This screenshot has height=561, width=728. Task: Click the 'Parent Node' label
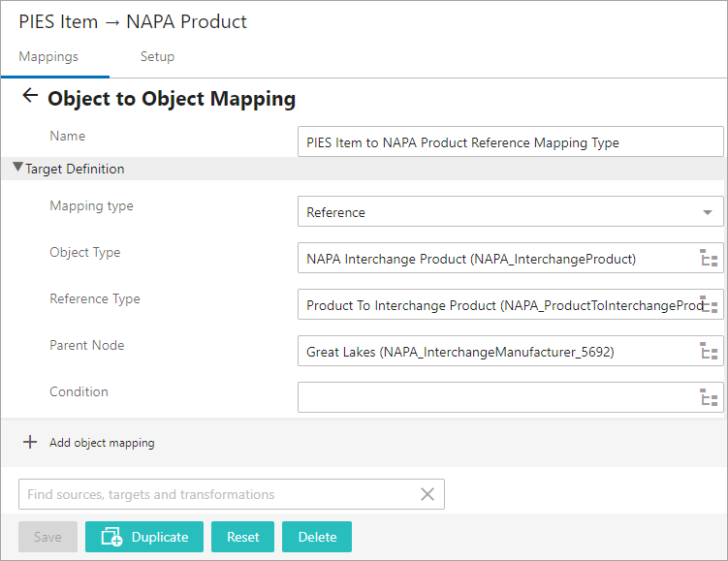[87, 345]
